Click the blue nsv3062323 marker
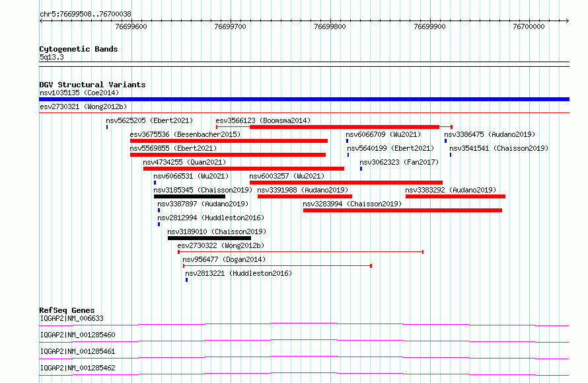 [361, 169]
